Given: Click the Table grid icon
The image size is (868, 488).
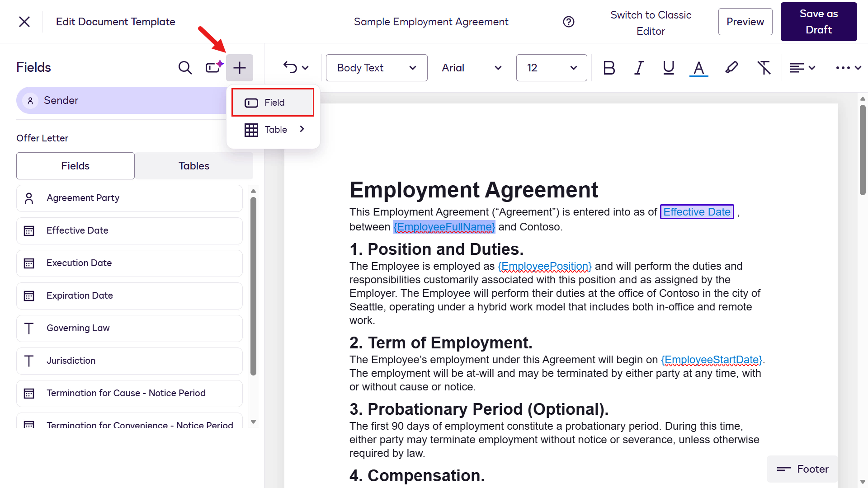Looking at the screenshot, I should [251, 130].
